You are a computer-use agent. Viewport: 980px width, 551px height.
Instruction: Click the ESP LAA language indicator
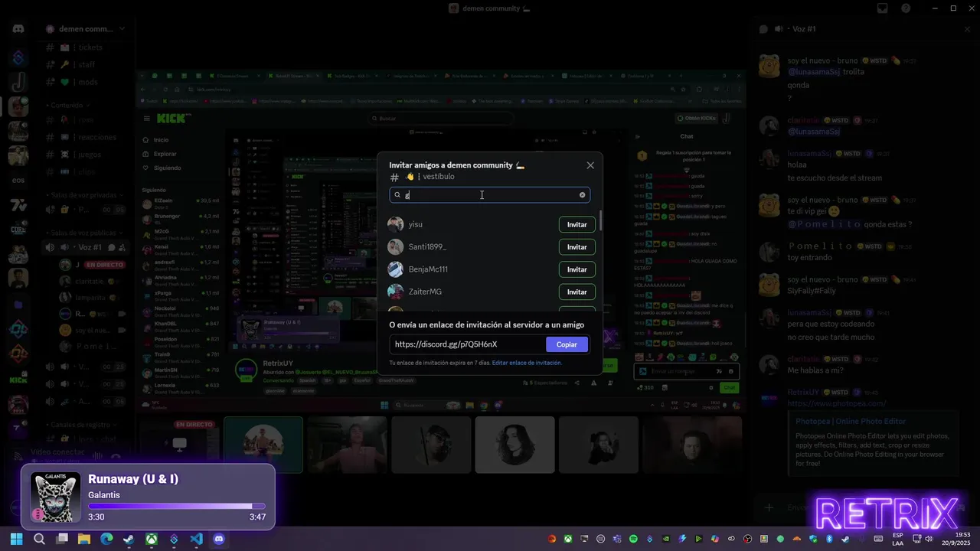coord(898,539)
